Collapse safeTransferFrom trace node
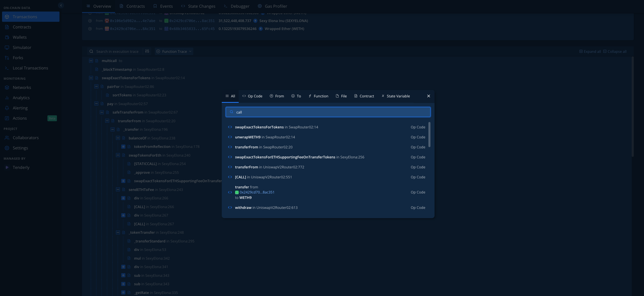Viewport: 644px width, 296px height. click(x=102, y=112)
